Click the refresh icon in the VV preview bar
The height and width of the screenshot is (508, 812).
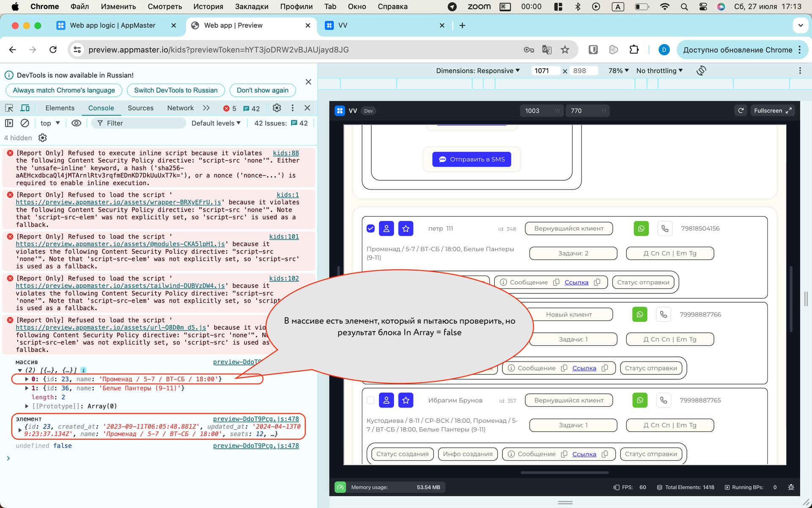(741, 110)
